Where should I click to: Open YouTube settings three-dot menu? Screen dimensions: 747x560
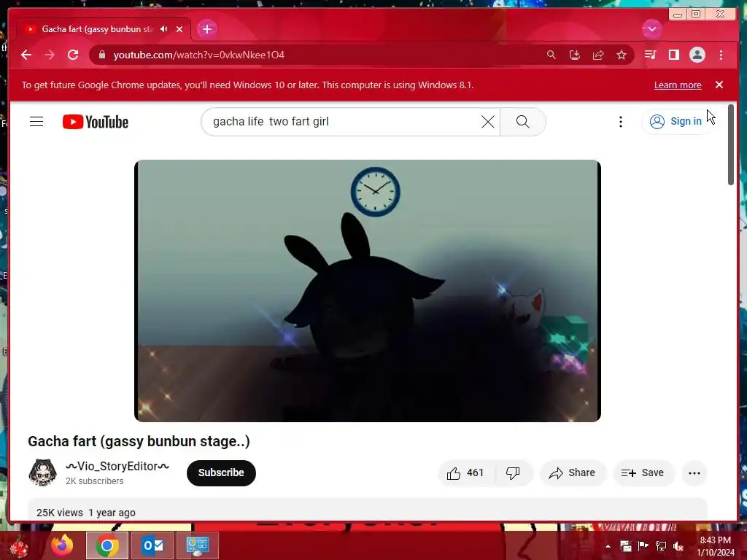pyautogui.click(x=620, y=122)
